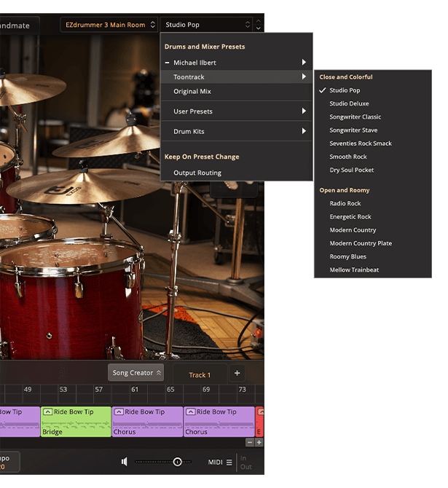Select the Track 1 tab
The image size is (448, 488).
pyautogui.click(x=200, y=375)
